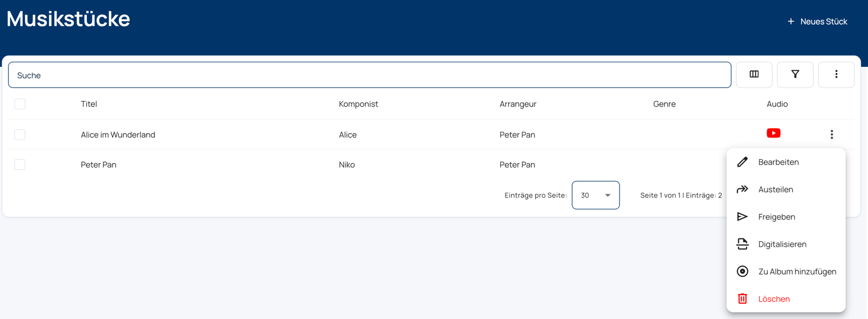
Task: Select Zu Album hinzufügen menu entry
Action: [x=797, y=272]
